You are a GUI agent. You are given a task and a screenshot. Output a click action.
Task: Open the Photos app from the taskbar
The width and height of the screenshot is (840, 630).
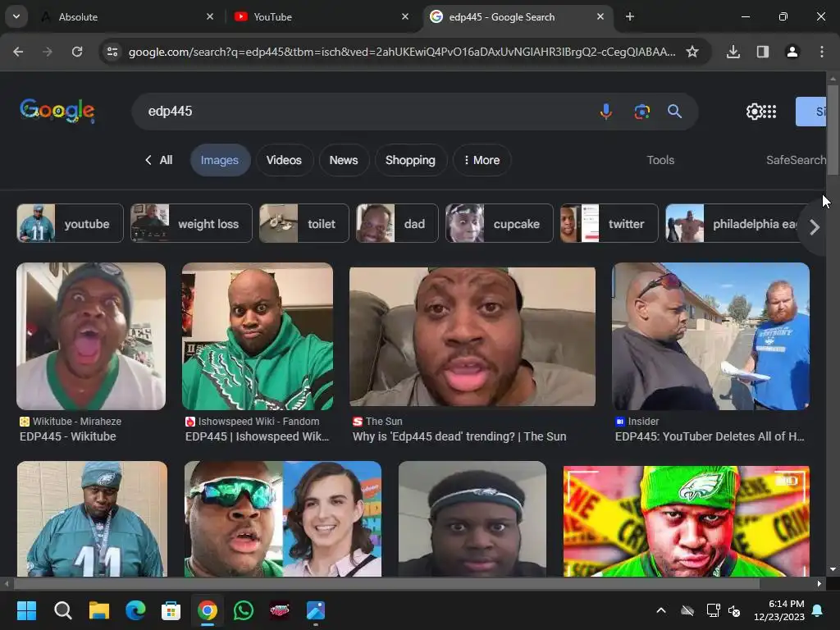click(x=316, y=610)
